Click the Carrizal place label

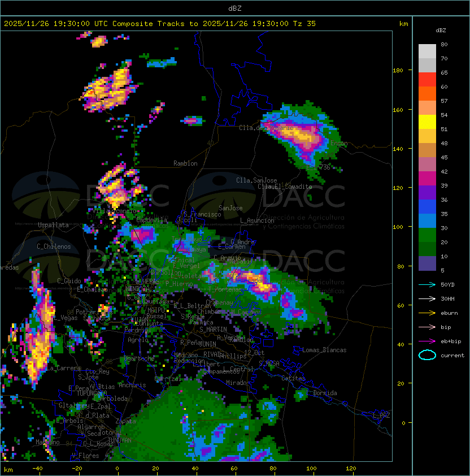pos(168,379)
